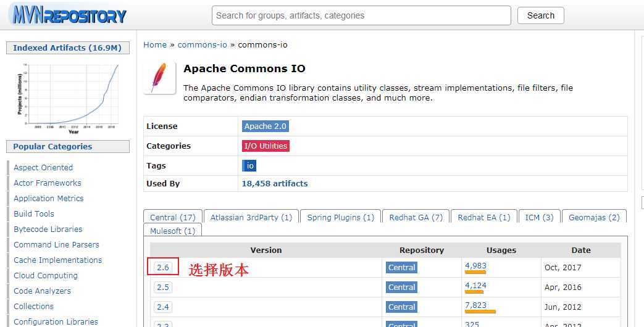The width and height of the screenshot is (644, 327).
Task: Switch to the Geomajas (2) tab
Action: (594, 217)
